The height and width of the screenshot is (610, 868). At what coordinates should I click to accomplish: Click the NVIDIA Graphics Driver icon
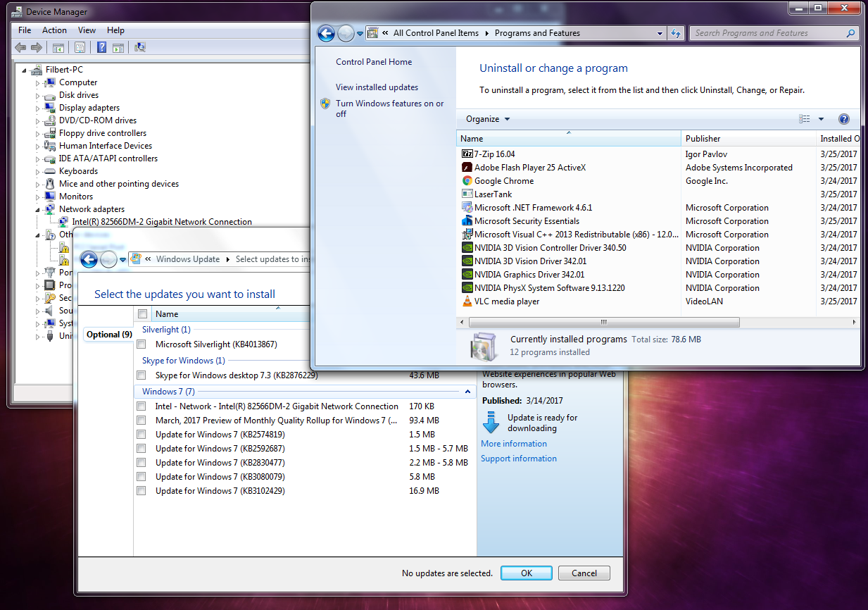pos(466,275)
